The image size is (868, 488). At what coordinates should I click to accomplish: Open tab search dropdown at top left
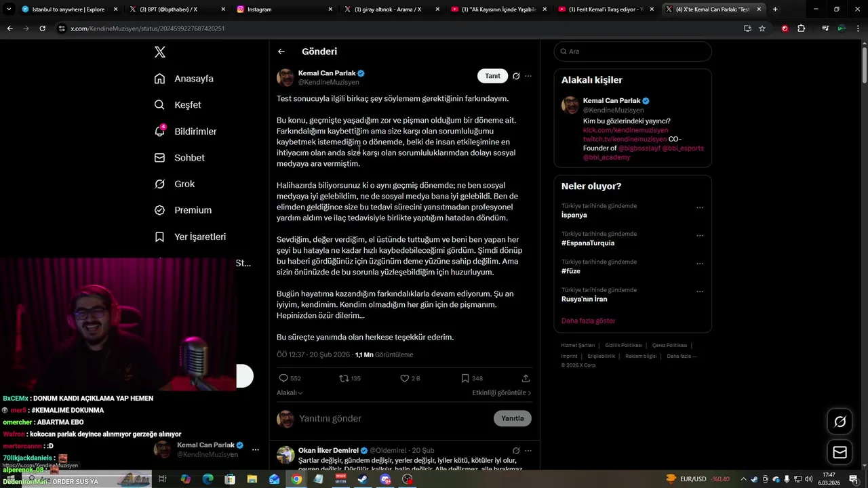[9, 9]
